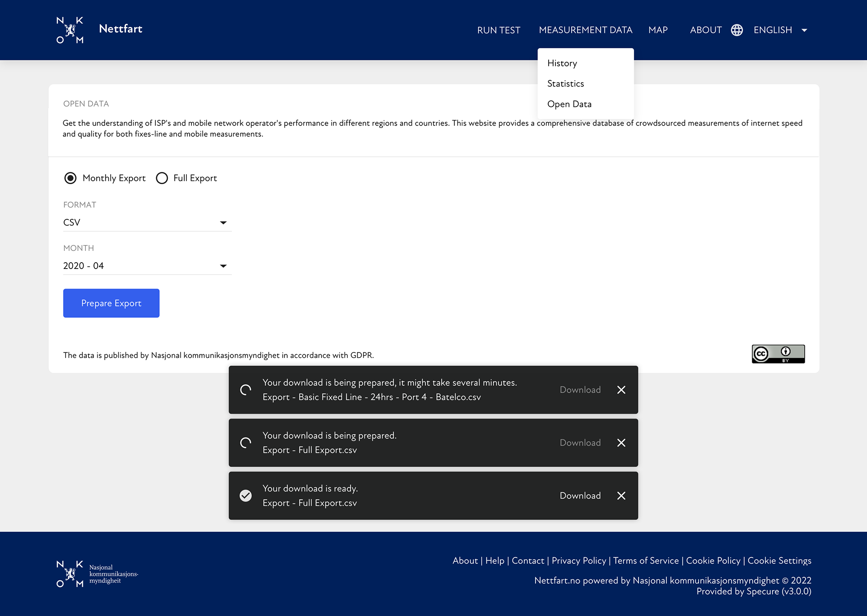
Task: Open the CSV format dropdown
Action: (x=147, y=222)
